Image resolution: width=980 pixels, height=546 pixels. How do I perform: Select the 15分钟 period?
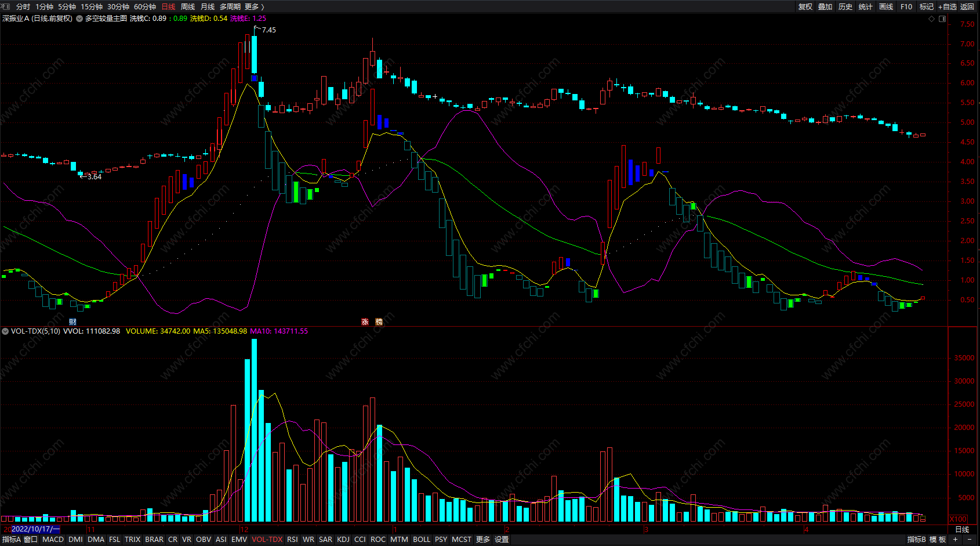coord(92,7)
